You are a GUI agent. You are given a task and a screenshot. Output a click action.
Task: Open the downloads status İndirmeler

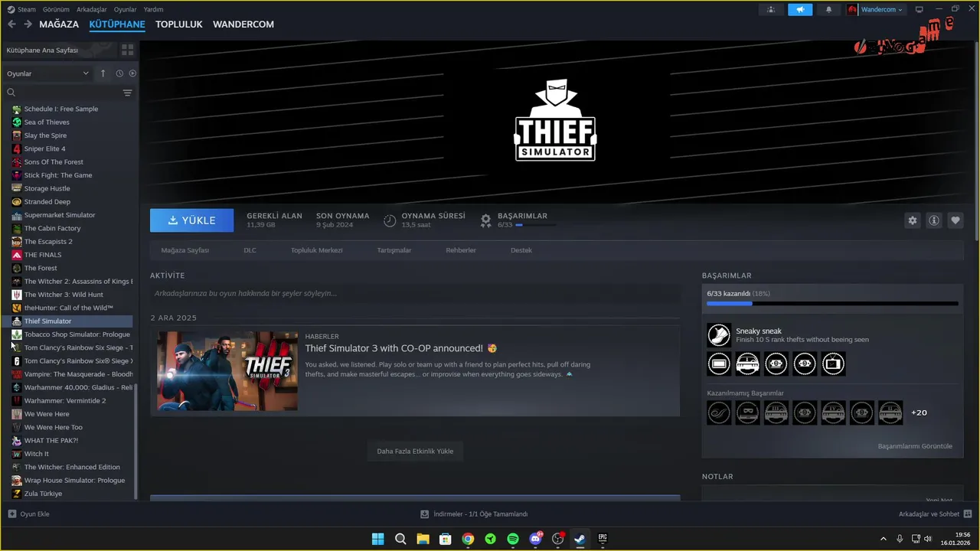click(x=475, y=514)
